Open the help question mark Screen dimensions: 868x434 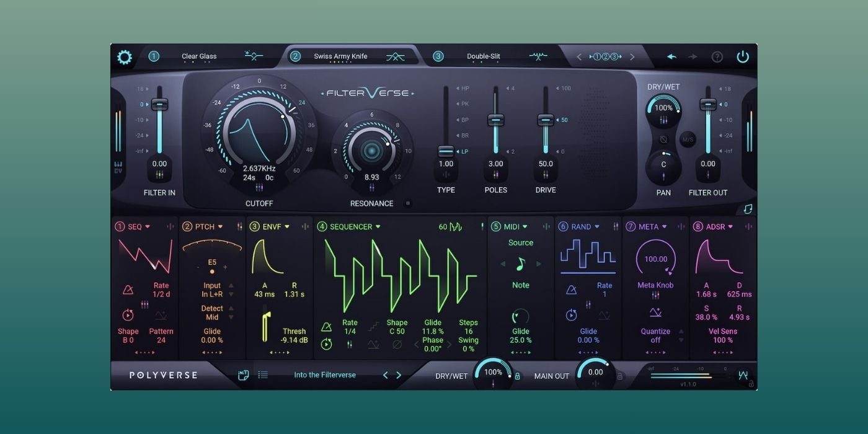pos(717,57)
